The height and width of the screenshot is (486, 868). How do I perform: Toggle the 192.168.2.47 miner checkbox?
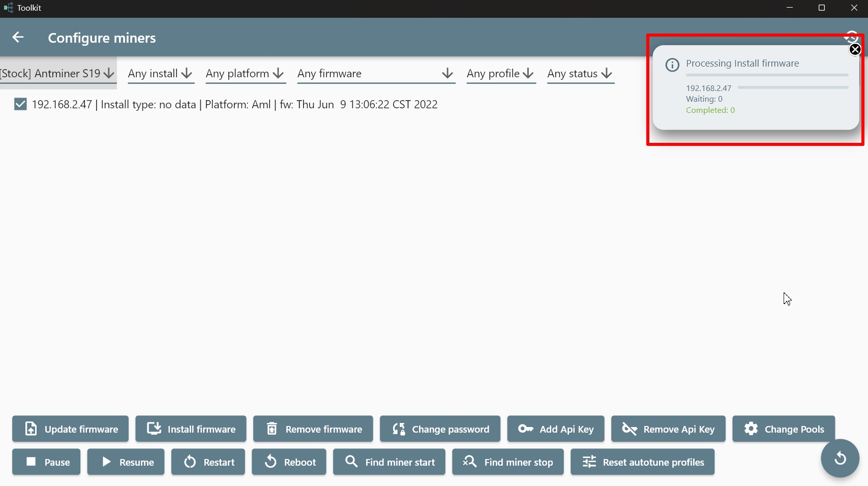[20, 104]
